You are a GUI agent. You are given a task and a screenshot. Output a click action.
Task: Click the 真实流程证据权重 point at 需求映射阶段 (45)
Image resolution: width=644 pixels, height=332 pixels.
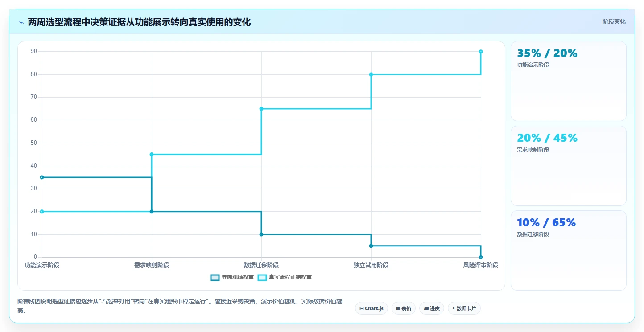152,155
